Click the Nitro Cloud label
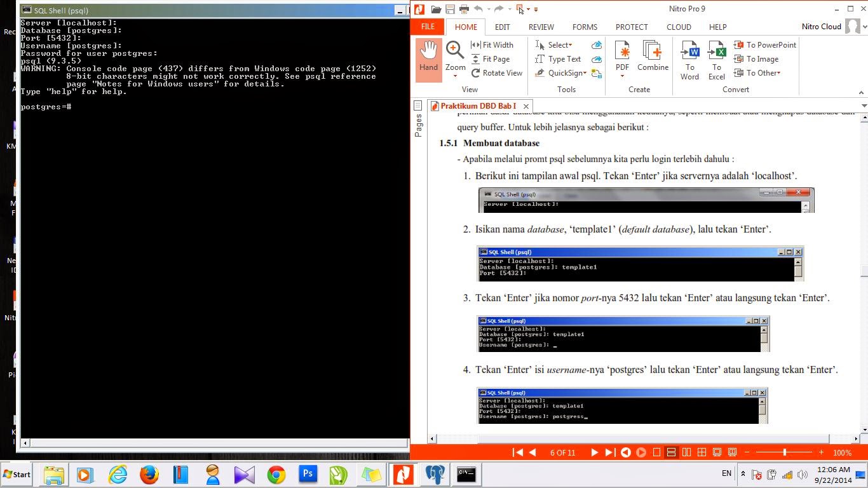 822,27
